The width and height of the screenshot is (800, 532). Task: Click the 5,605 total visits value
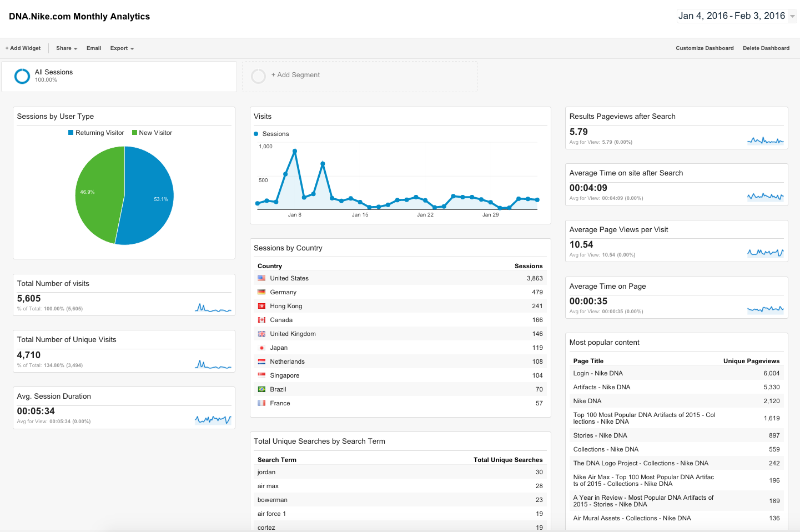pyautogui.click(x=29, y=299)
